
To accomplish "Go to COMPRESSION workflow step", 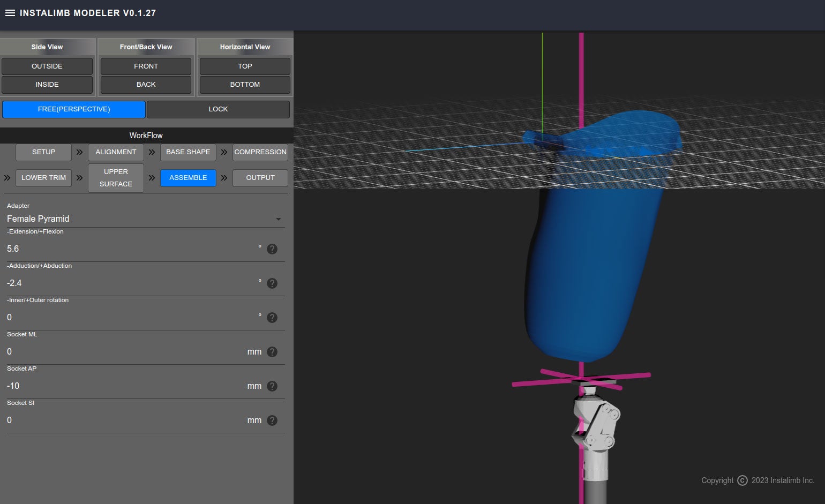I will (260, 152).
